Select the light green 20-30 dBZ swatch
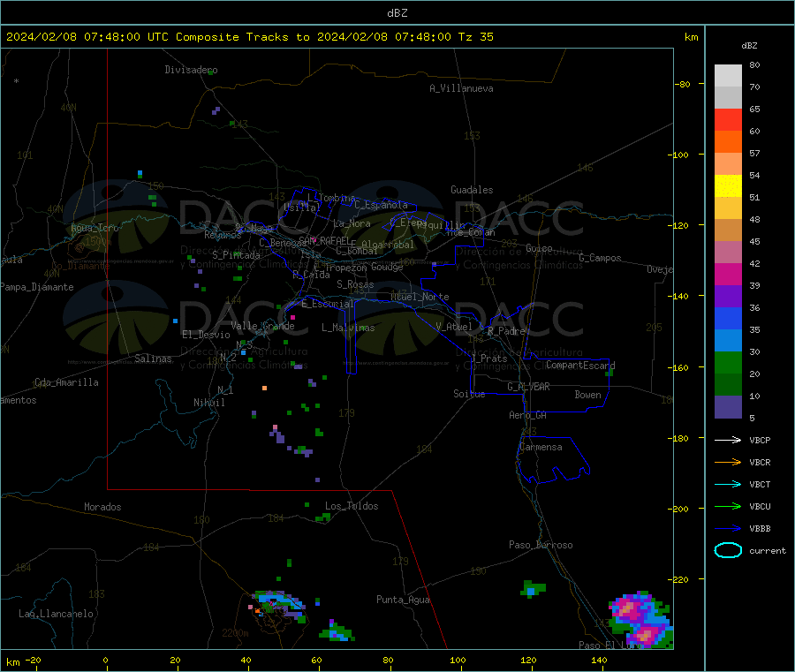 pos(728,362)
